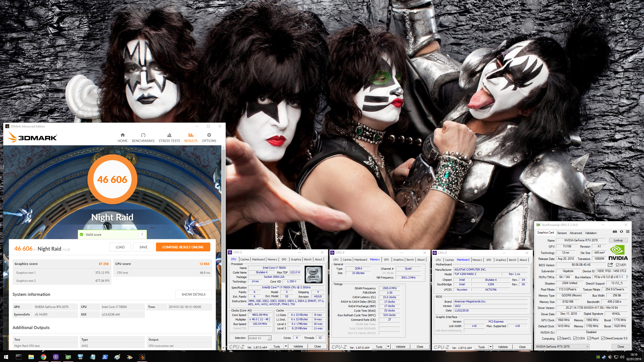The image size is (644, 362).
Task: Click the Tools button in CPU-Z CPU window
Action: [x=277, y=346]
